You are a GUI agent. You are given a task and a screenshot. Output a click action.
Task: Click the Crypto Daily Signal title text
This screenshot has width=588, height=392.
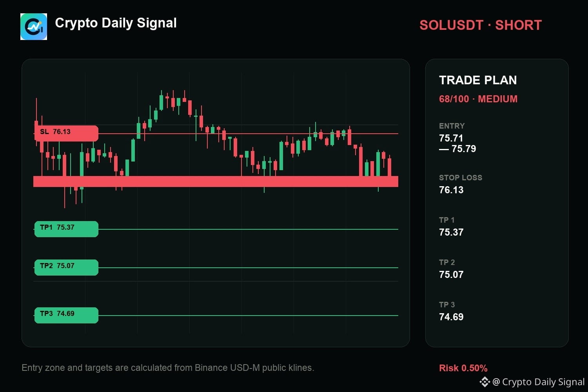click(116, 23)
